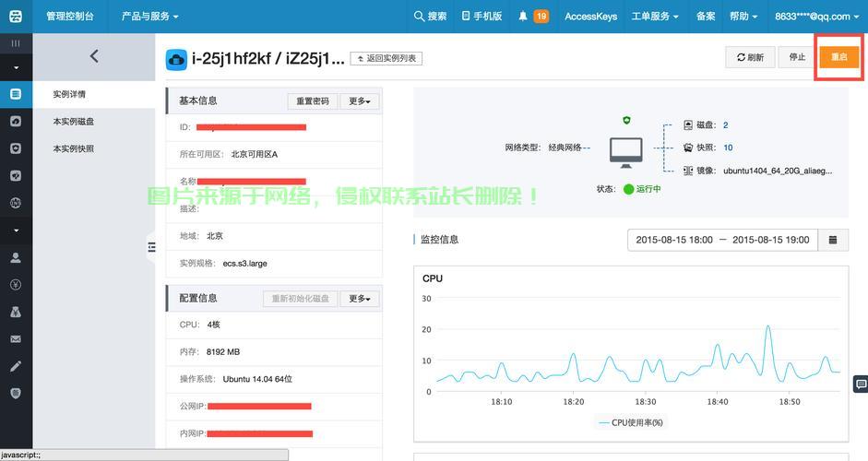Click the 重置密码 button
The width and height of the screenshot is (868, 461).
pos(312,101)
